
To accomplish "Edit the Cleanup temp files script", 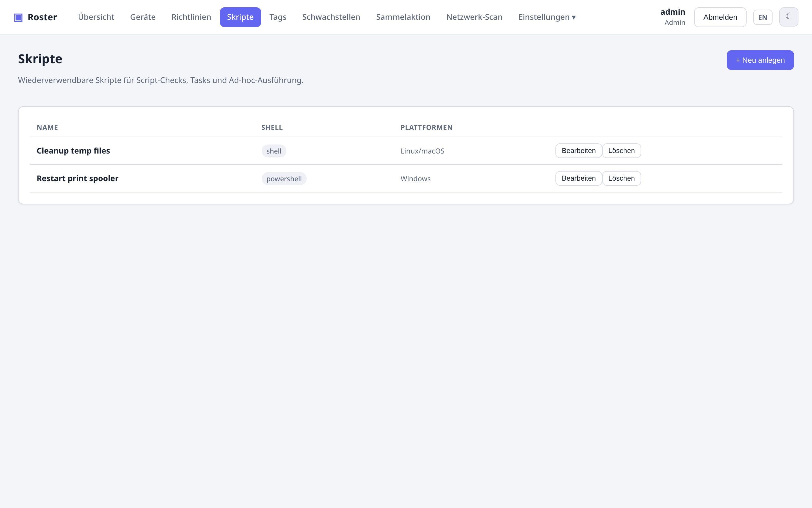I will (x=579, y=150).
